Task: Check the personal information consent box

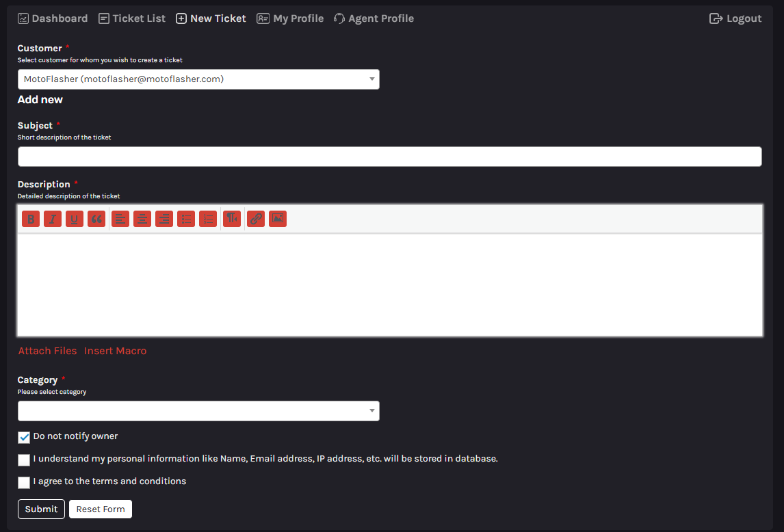Action: (x=24, y=460)
